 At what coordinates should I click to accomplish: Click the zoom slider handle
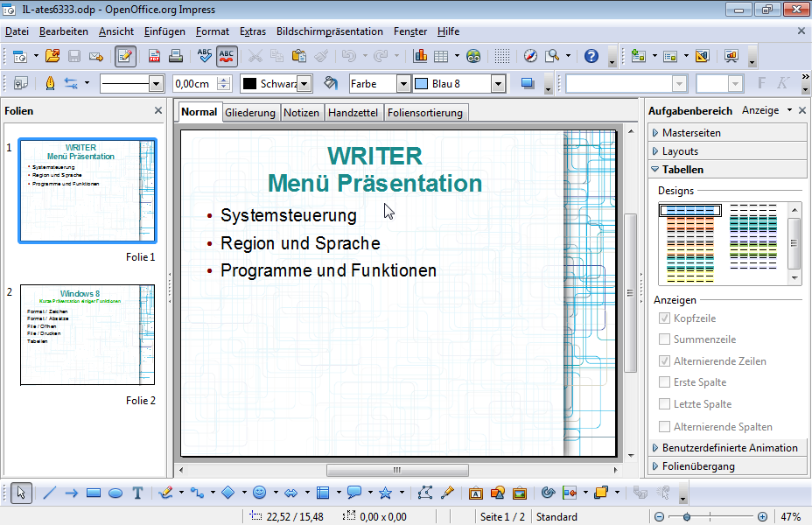click(687, 517)
